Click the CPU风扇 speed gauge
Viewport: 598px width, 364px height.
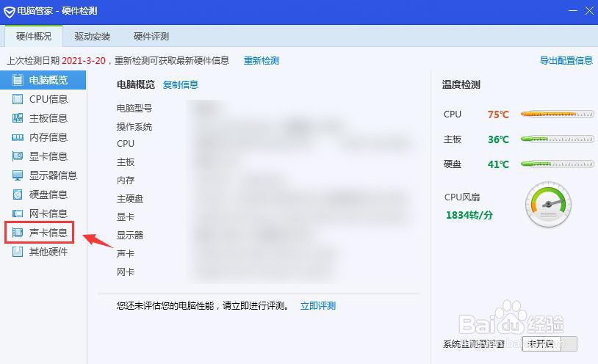coord(549,205)
